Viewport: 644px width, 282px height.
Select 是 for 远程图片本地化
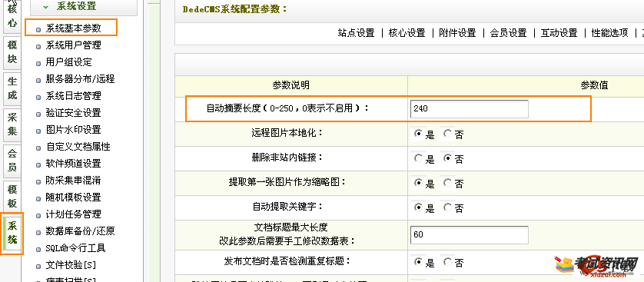[x=419, y=134]
